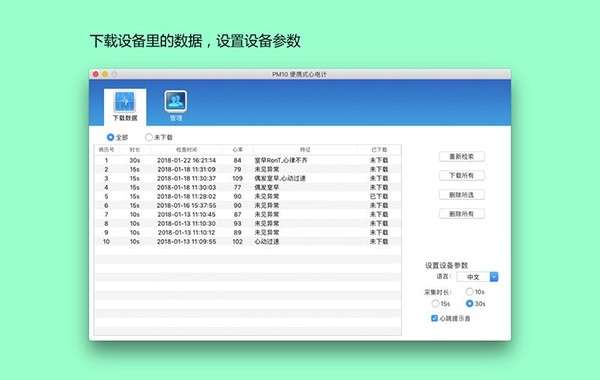Click the 重新检索 button

(x=462, y=157)
